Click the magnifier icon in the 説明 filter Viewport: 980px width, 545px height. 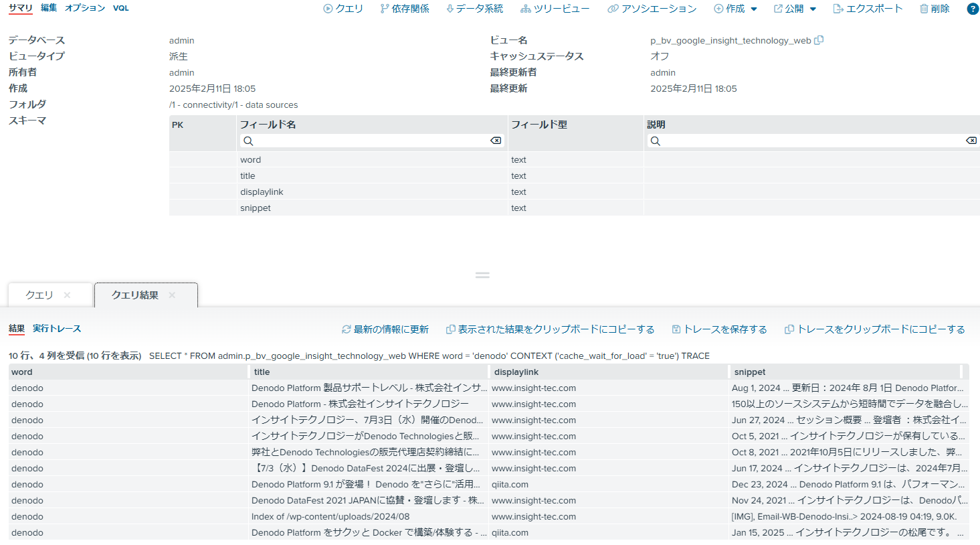(655, 141)
